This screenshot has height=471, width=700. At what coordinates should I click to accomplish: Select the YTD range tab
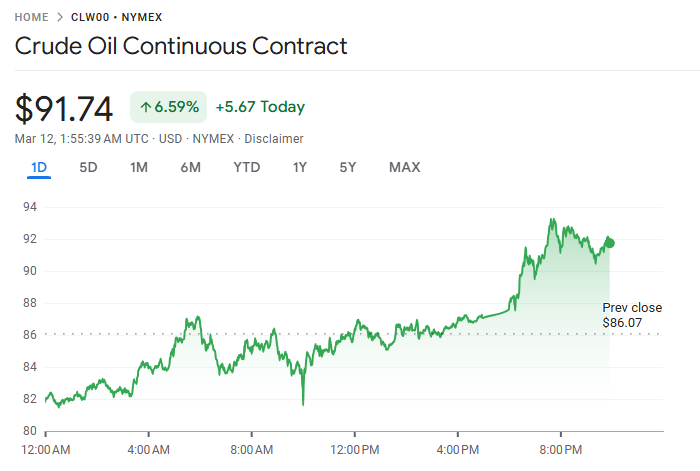[x=246, y=167]
